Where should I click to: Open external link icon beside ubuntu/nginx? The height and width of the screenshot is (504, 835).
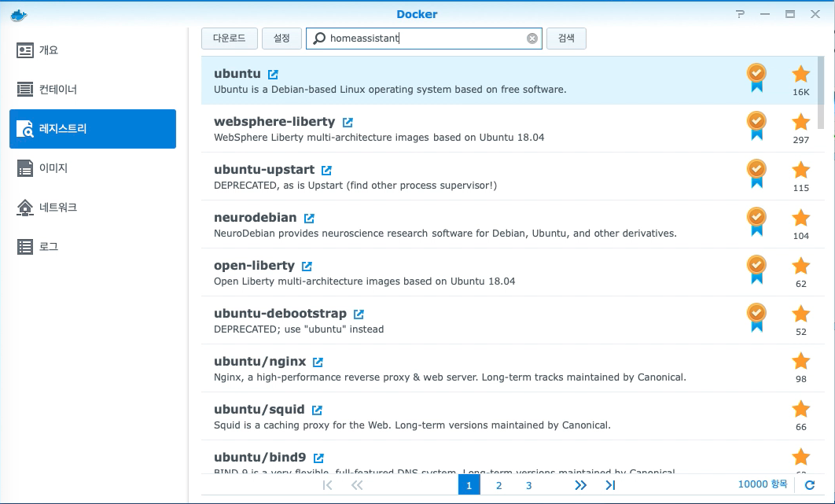click(x=318, y=362)
